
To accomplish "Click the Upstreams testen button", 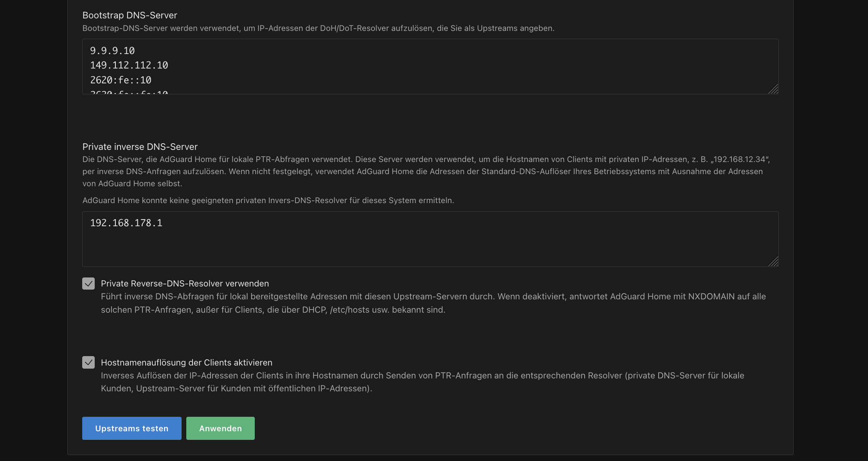I will 131,429.
